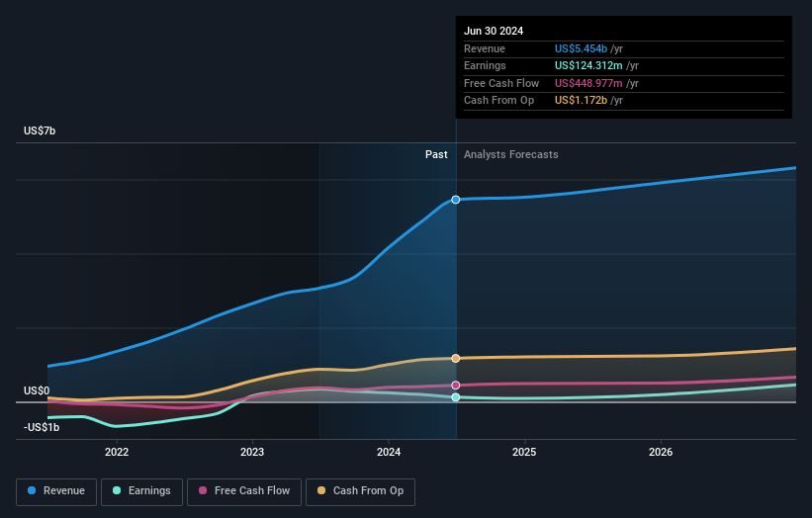Click the 2022 x-axis label
Image resolution: width=812 pixels, height=518 pixels.
[117, 452]
